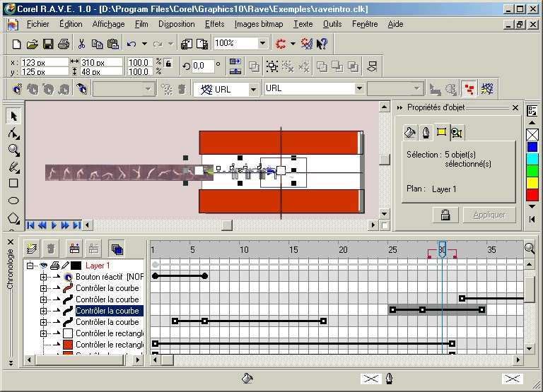Click the new layer icon in timeline

(32, 249)
